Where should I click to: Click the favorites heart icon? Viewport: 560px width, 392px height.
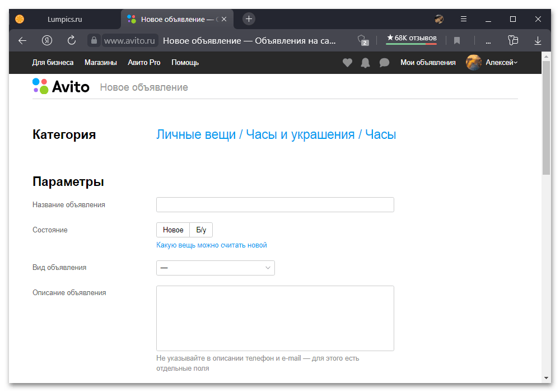[x=347, y=63]
